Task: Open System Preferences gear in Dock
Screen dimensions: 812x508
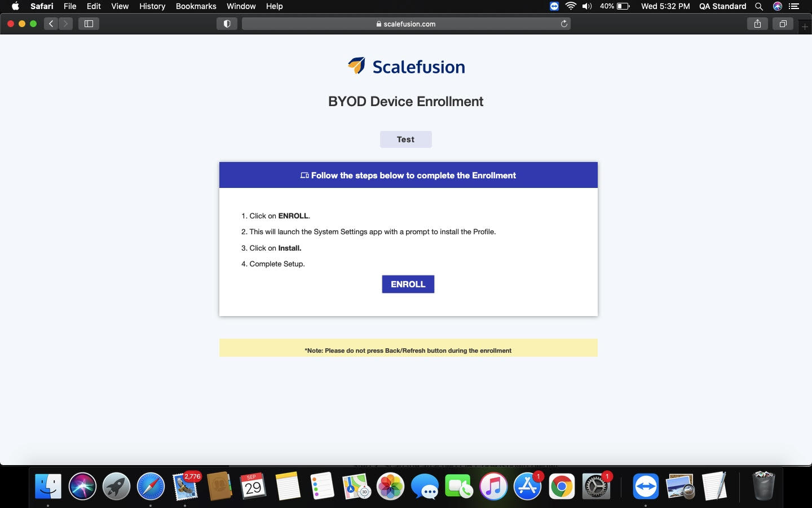Action: pyautogui.click(x=596, y=487)
